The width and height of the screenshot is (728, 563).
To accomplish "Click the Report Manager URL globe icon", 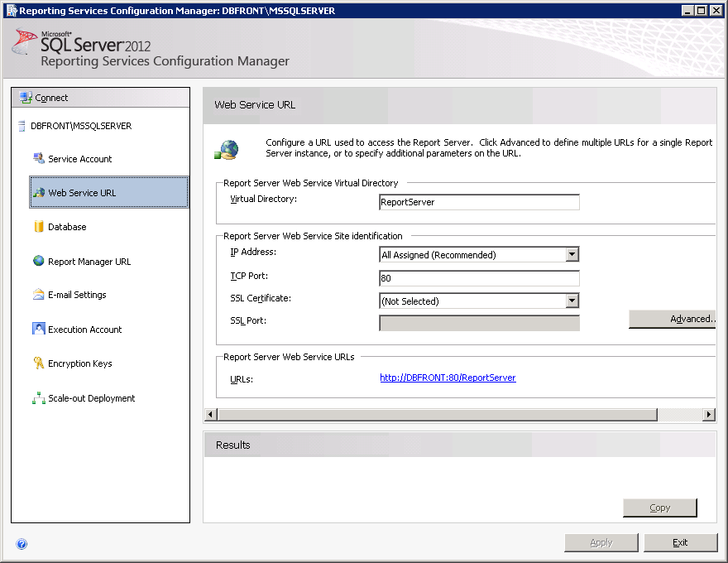I will tap(39, 261).
